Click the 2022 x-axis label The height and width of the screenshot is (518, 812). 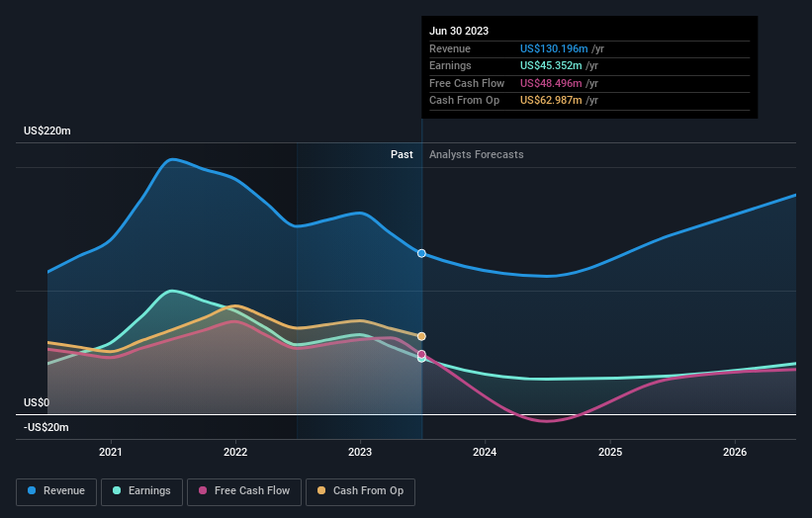pyautogui.click(x=235, y=452)
